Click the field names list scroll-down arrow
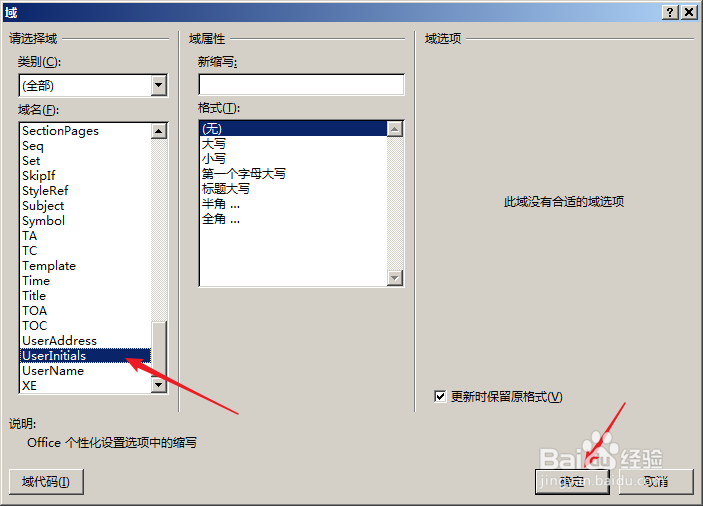The image size is (703, 506). pos(159,385)
